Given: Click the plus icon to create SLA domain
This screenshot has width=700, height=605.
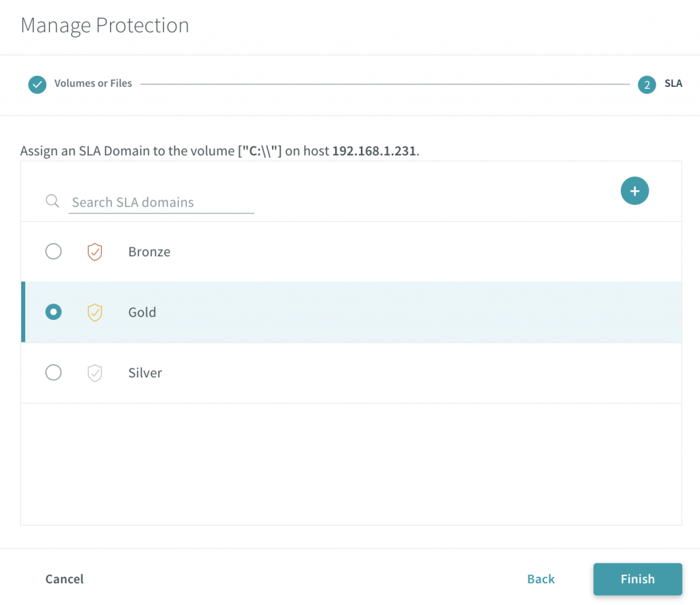Looking at the screenshot, I should [634, 191].
